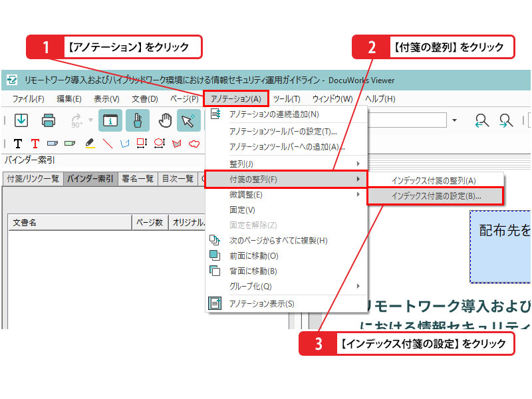Screen dimensions: 532x399
Task: Select the blue sticky note tool
Action: click(x=53, y=144)
